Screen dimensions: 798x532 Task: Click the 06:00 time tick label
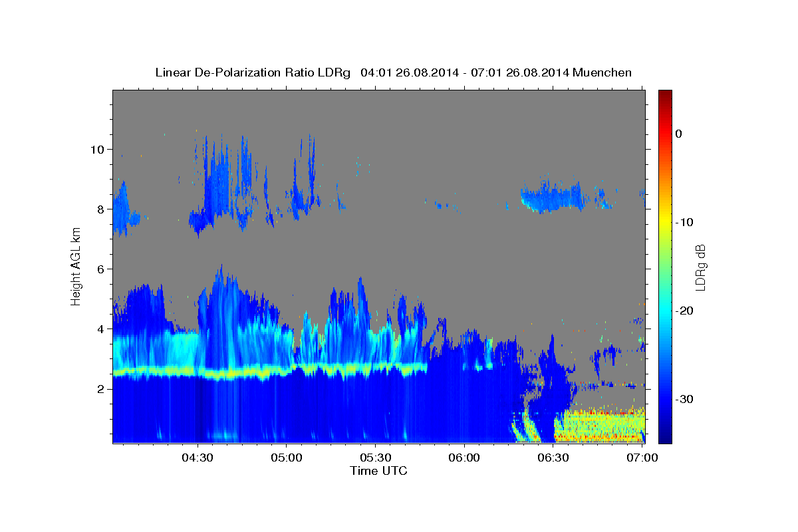coord(464,458)
